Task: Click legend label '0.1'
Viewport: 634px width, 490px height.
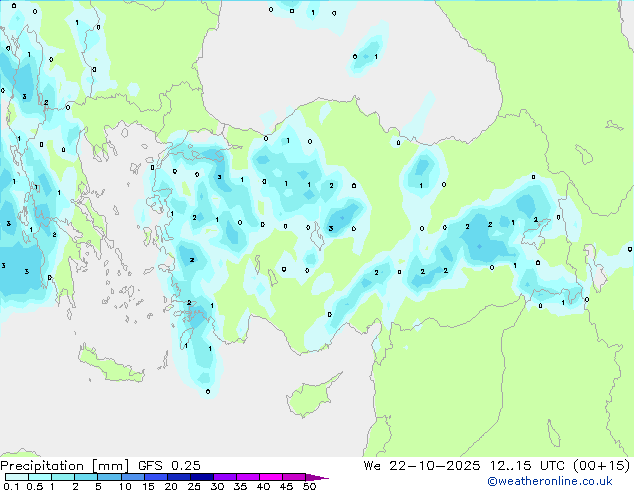Action: 11,486
